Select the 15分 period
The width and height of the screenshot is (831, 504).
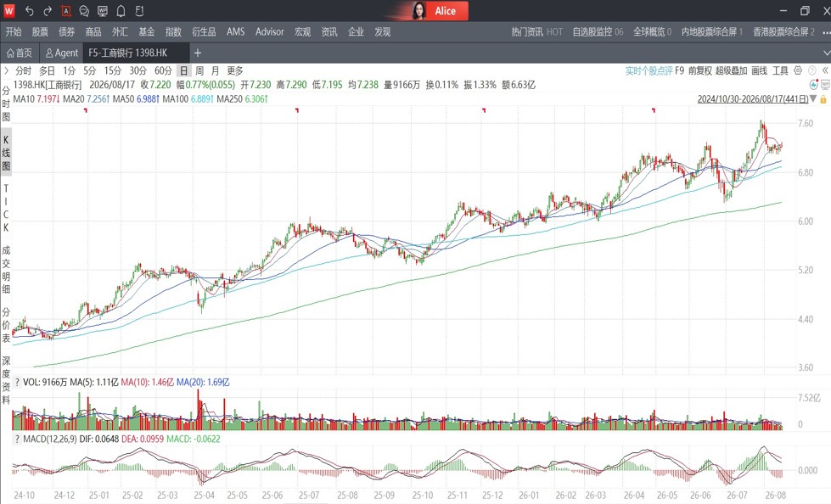[113, 70]
